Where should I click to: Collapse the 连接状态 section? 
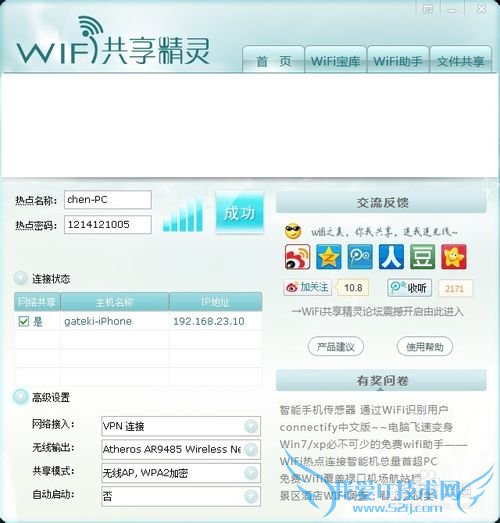point(21,278)
